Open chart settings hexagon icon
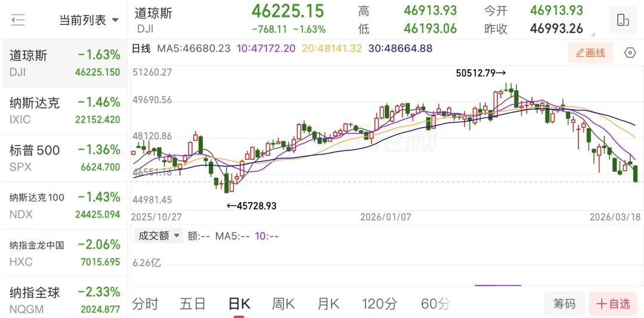The height and width of the screenshot is (318, 644). [x=630, y=53]
